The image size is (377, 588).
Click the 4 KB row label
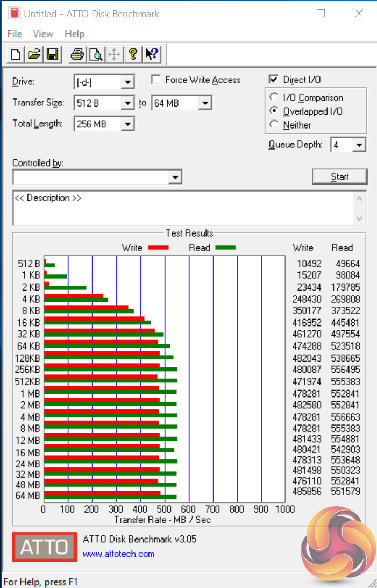[x=32, y=299]
